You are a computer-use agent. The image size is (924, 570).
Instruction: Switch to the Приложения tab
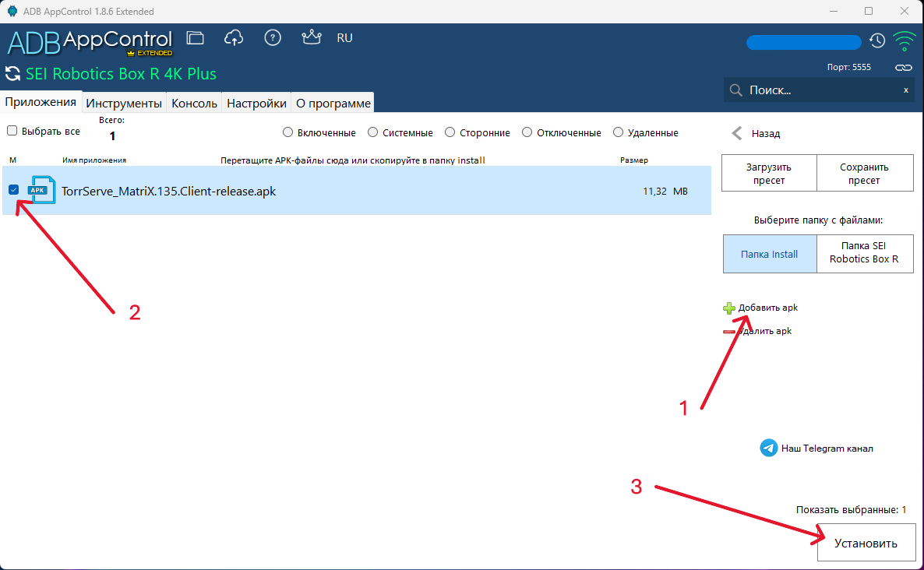pyautogui.click(x=41, y=102)
